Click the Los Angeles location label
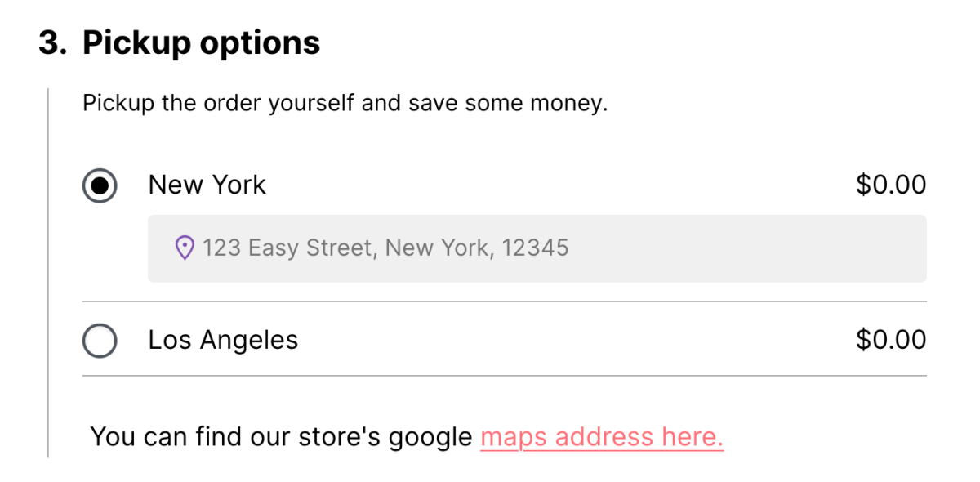 [x=222, y=340]
